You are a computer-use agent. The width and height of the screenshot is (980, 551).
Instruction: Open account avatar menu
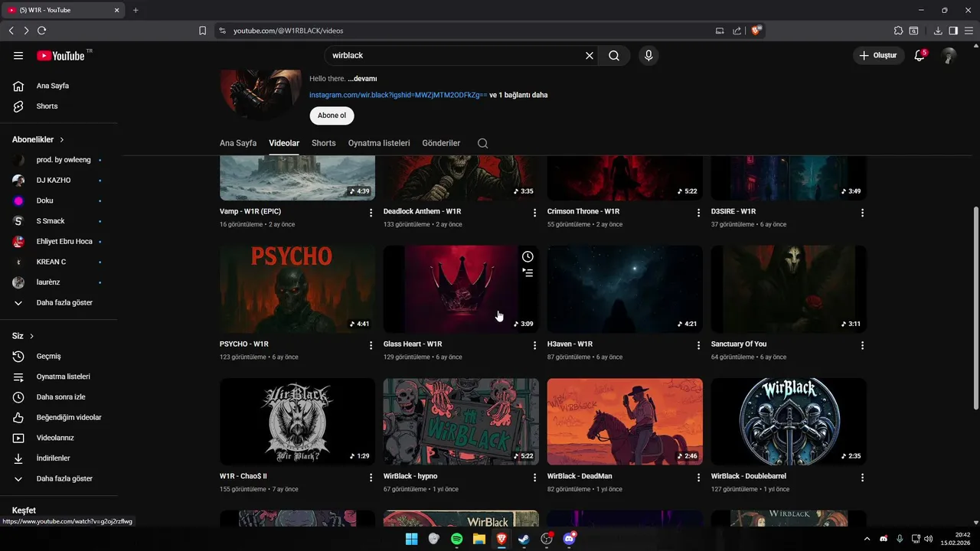coord(949,56)
